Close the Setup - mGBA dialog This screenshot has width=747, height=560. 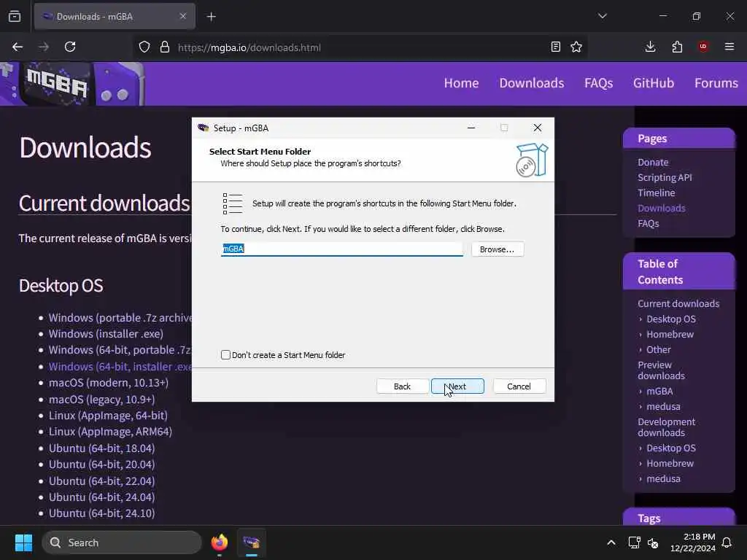pyautogui.click(x=538, y=128)
